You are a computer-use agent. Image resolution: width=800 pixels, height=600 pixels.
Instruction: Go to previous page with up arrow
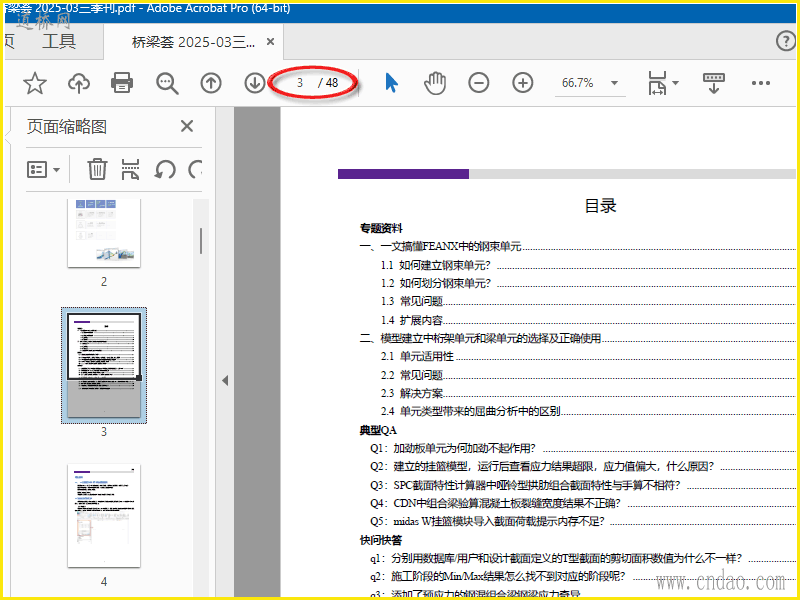211,83
